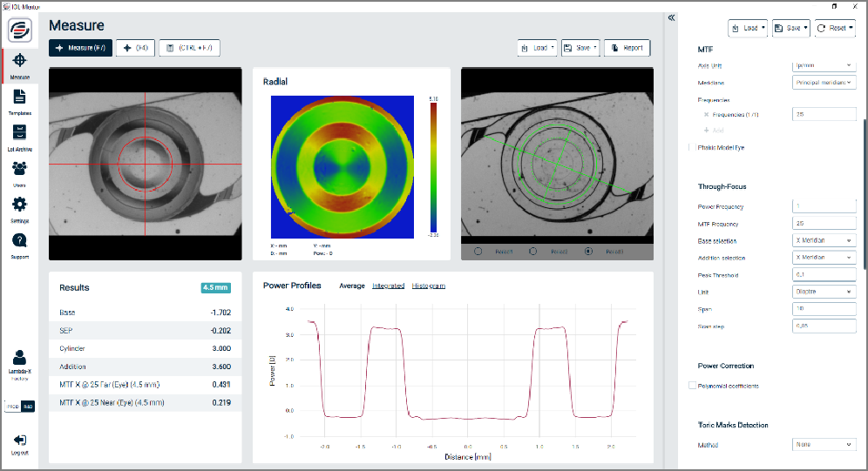This screenshot has width=868, height=471.
Task: Switch mode toggle to PROD
Action: click(x=13, y=407)
